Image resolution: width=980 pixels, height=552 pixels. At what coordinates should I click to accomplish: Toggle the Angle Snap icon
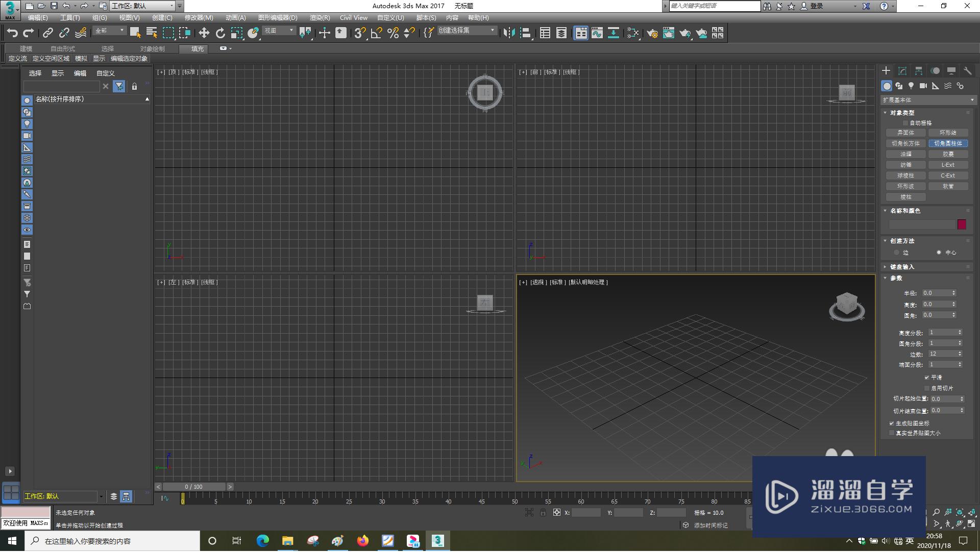point(377,33)
